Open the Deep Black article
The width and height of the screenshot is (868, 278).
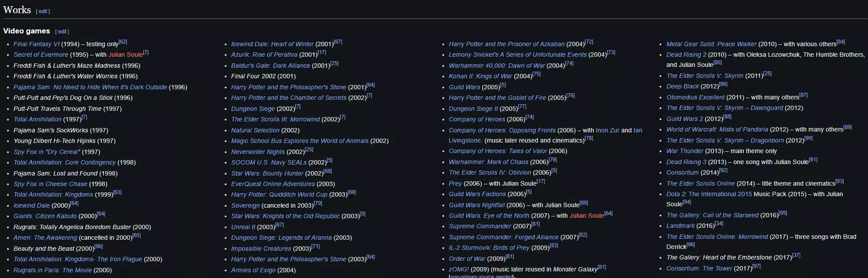point(683,87)
